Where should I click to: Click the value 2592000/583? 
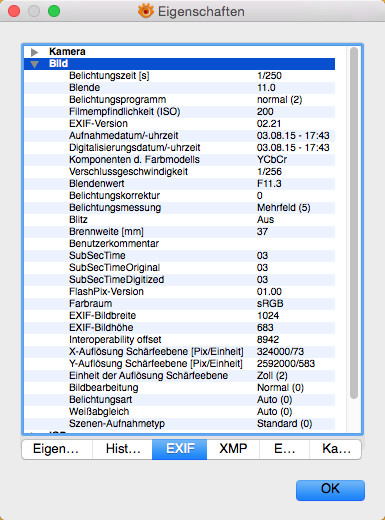[286, 364]
